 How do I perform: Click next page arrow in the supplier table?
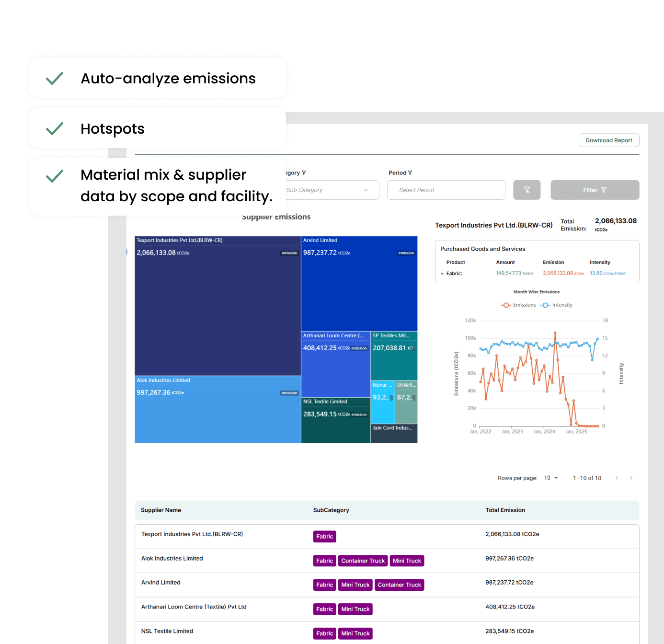click(631, 478)
